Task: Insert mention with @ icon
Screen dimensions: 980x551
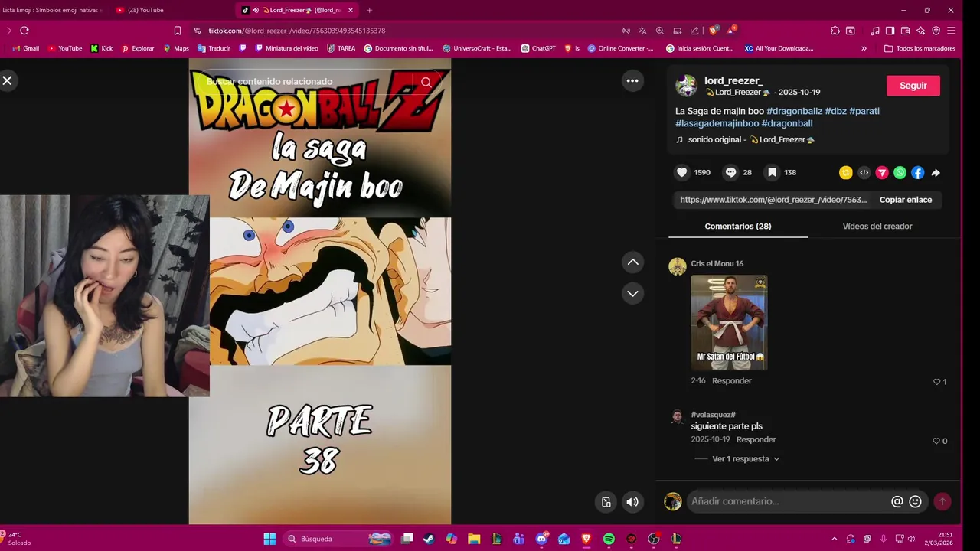Action: coord(897,502)
